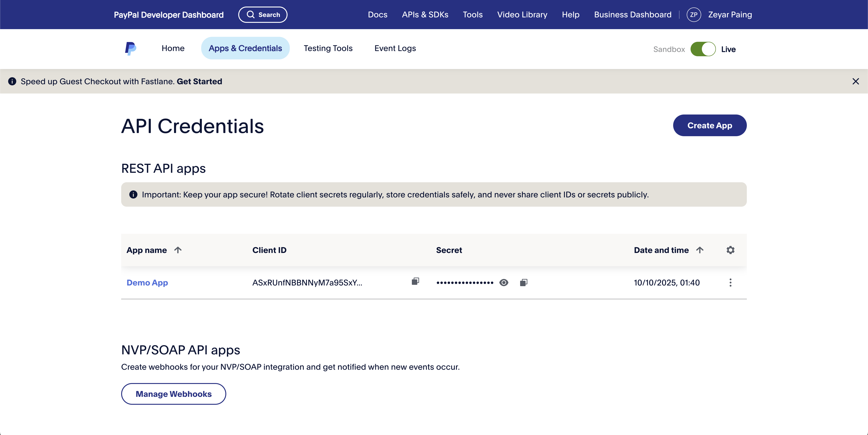Open table settings gear icon

(730, 250)
